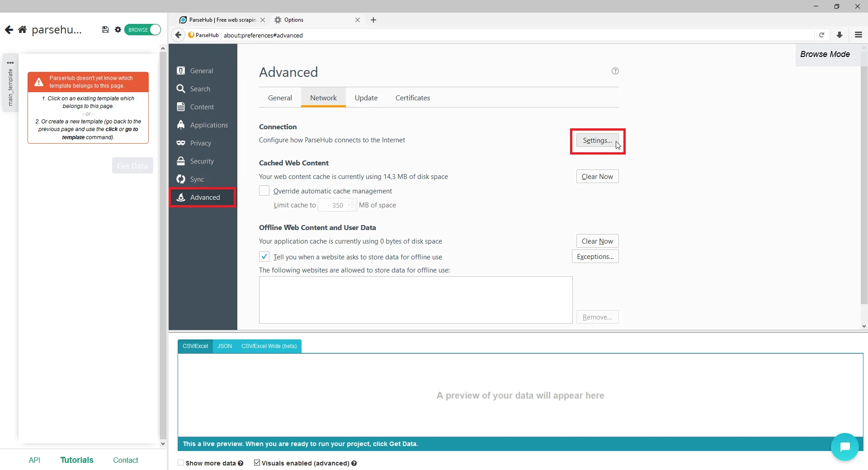Close the ParseHub browser tab

(263, 20)
